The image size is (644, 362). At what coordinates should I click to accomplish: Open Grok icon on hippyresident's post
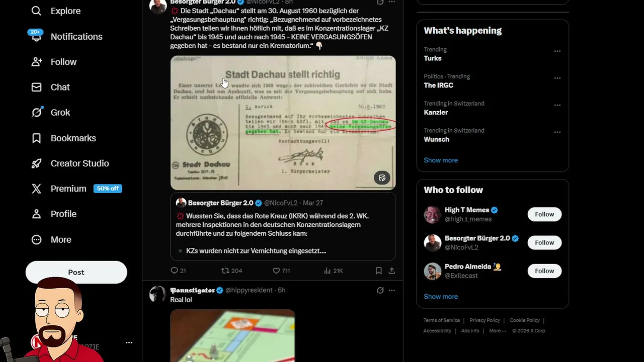[x=380, y=290]
